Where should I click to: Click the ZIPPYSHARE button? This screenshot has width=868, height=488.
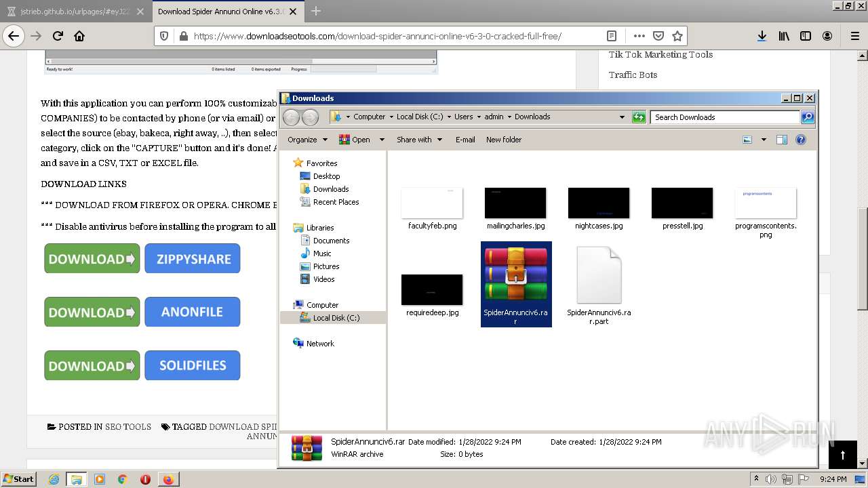193,259
